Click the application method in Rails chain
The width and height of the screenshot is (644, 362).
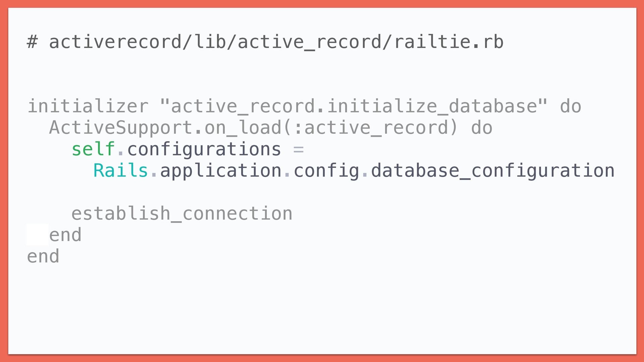tap(221, 171)
